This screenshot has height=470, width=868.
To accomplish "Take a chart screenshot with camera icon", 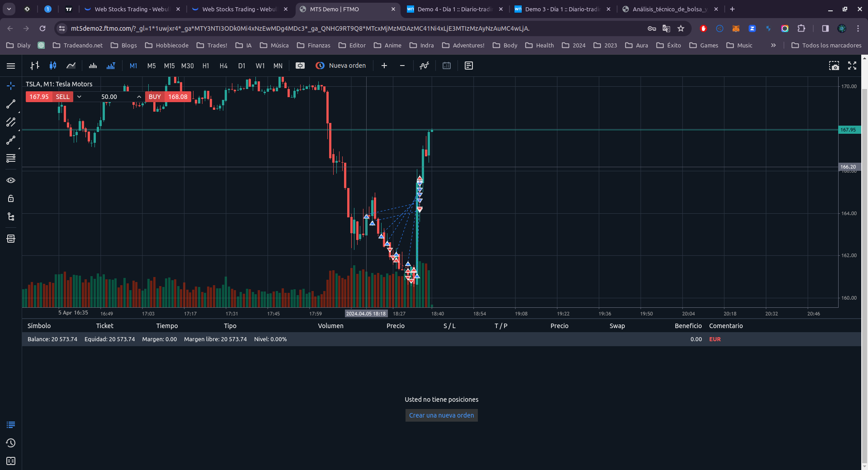I will click(x=834, y=66).
